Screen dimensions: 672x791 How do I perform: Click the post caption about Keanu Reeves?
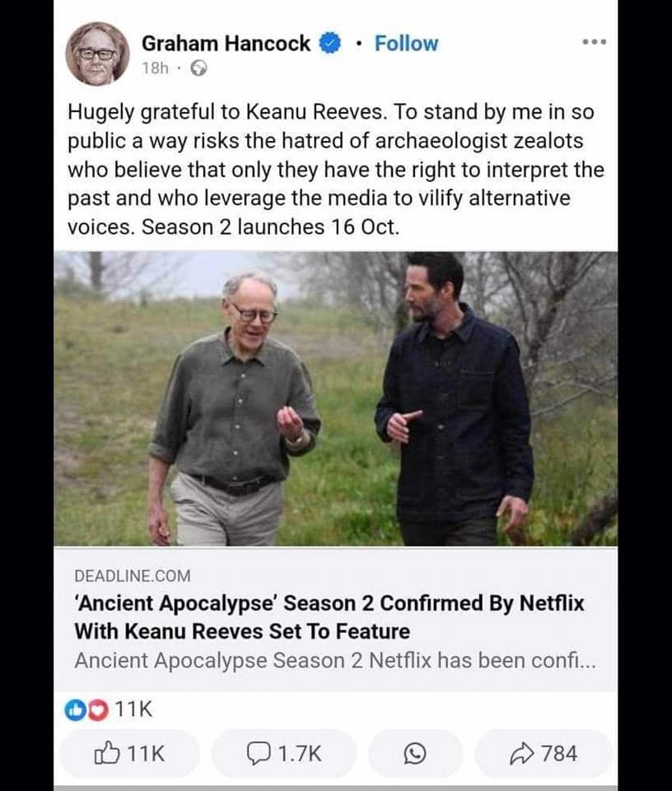tap(336, 169)
